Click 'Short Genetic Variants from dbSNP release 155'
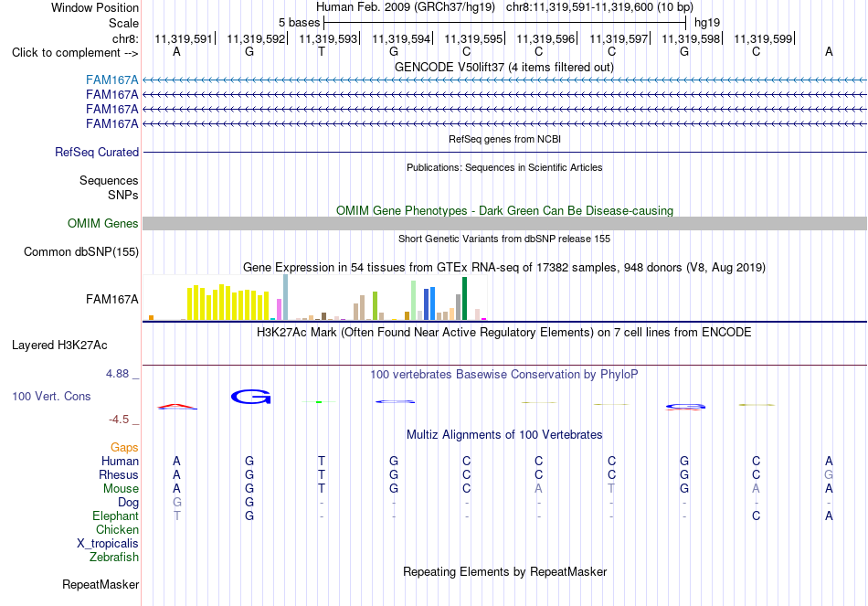868x606 pixels. coord(504,239)
